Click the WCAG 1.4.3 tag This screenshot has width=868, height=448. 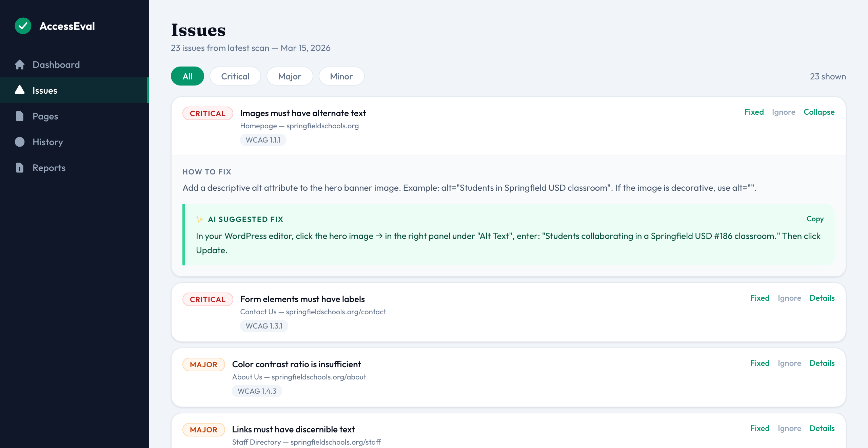coord(257,391)
